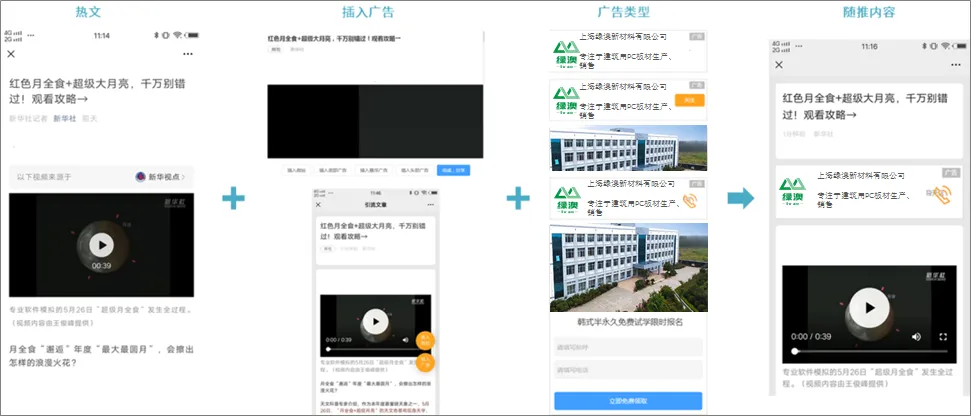Click the orange button on second ad card
This screenshot has height=416, width=971.
point(689,100)
